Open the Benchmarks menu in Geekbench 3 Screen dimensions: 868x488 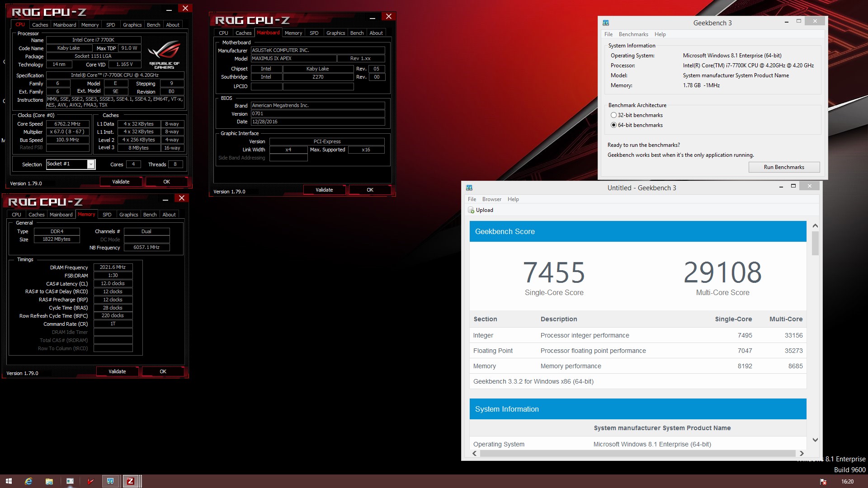click(633, 34)
